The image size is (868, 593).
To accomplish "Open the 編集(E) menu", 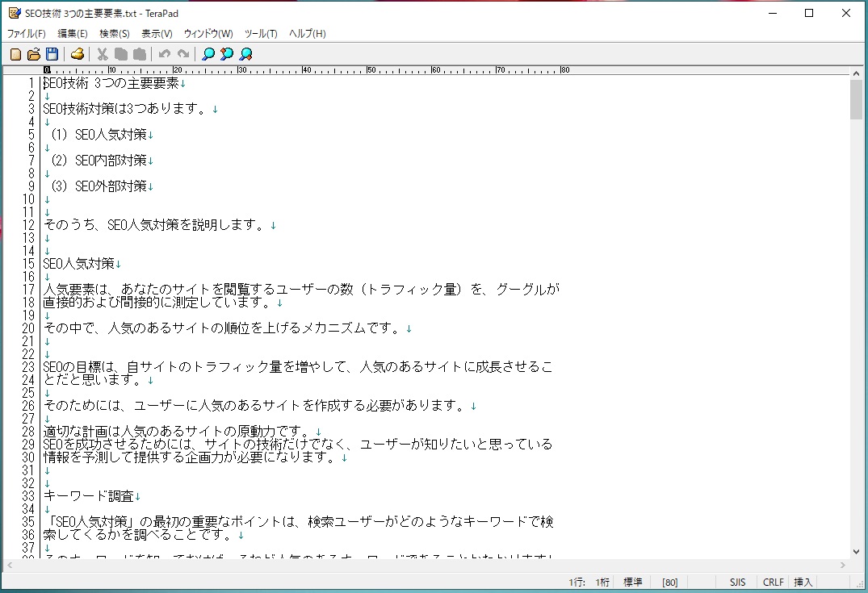I will (73, 34).
